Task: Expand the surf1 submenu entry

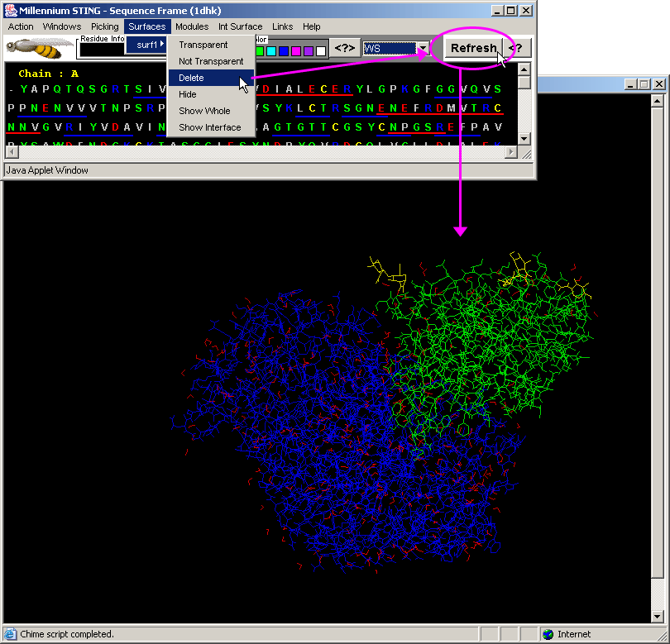Action: pyautogui.click(x=146, y=45)
